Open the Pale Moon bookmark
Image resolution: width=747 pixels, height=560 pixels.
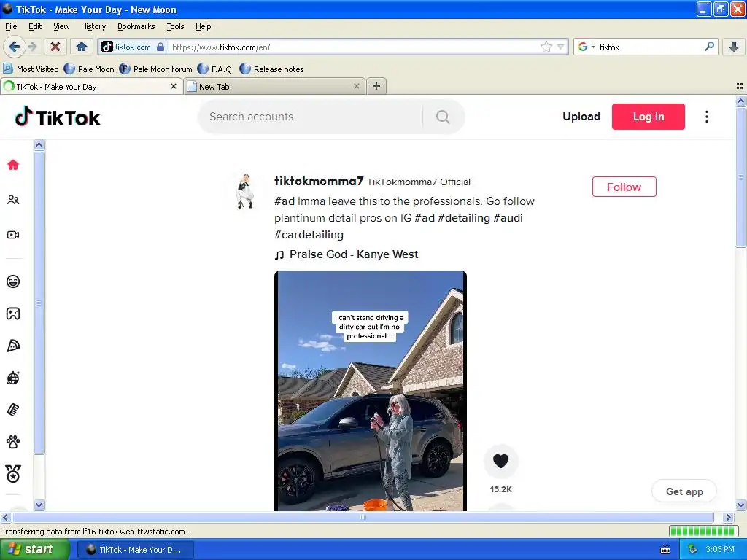click(89, 69)
